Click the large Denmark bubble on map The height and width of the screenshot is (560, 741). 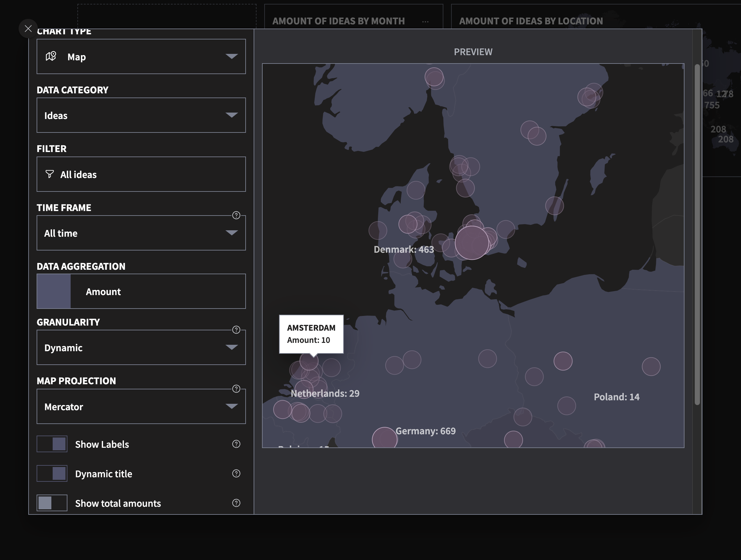(472, 243)
